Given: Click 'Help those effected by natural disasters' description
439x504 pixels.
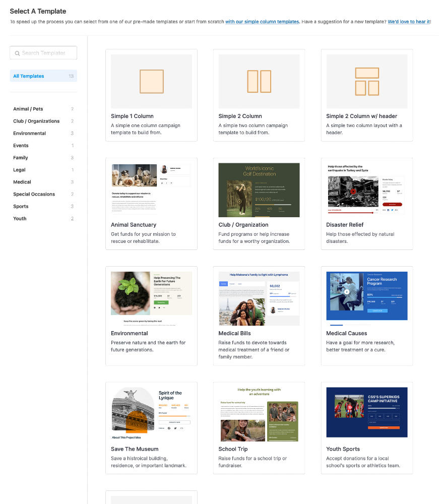Looking at the screenshot, I should tap(360, 237).
